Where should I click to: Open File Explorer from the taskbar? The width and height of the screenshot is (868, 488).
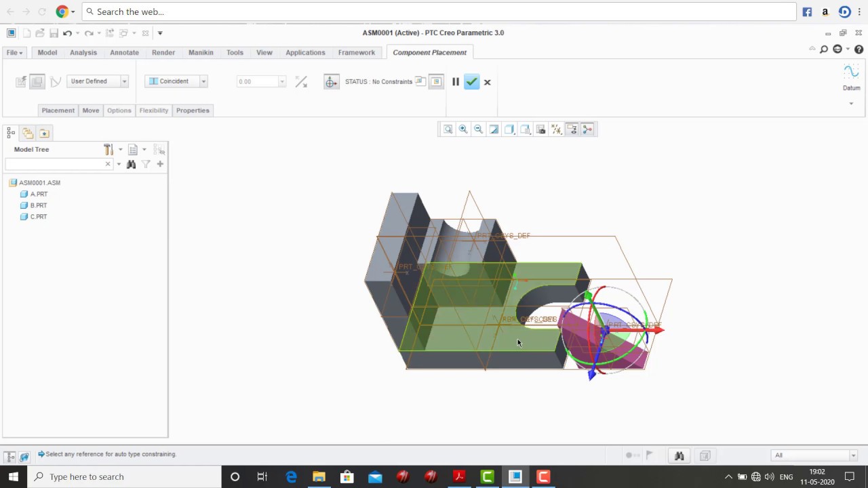[x=319, y=476]
